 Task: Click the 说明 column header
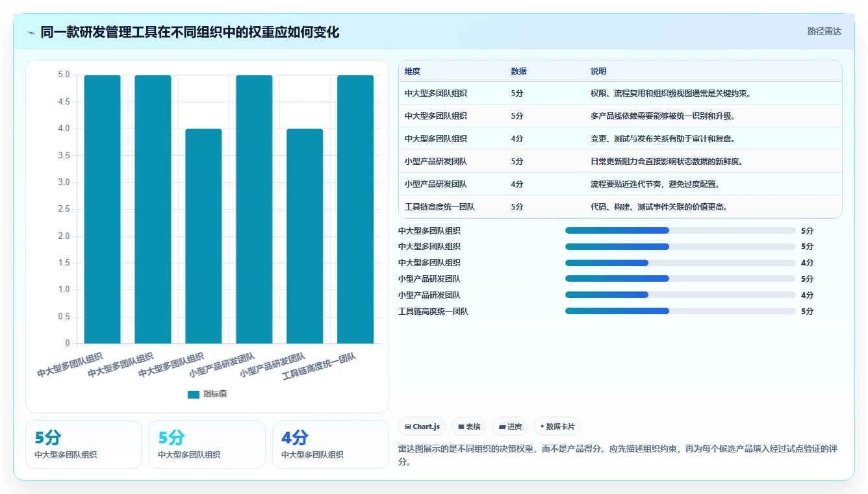(598, 71)
